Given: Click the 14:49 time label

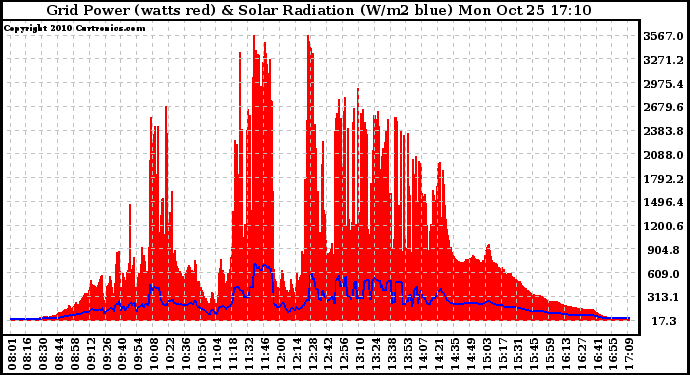Looking at the screenshot, I should point(470,353).
